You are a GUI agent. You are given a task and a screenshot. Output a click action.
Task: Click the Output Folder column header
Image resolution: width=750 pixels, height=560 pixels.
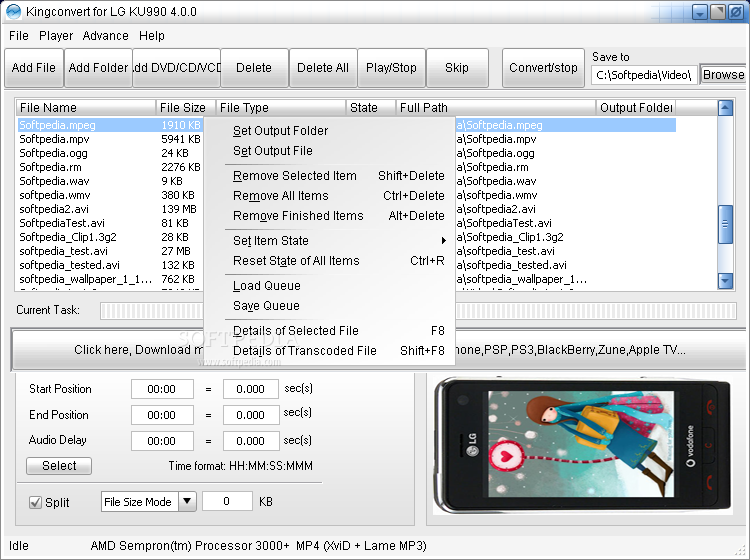pos(636,108)
